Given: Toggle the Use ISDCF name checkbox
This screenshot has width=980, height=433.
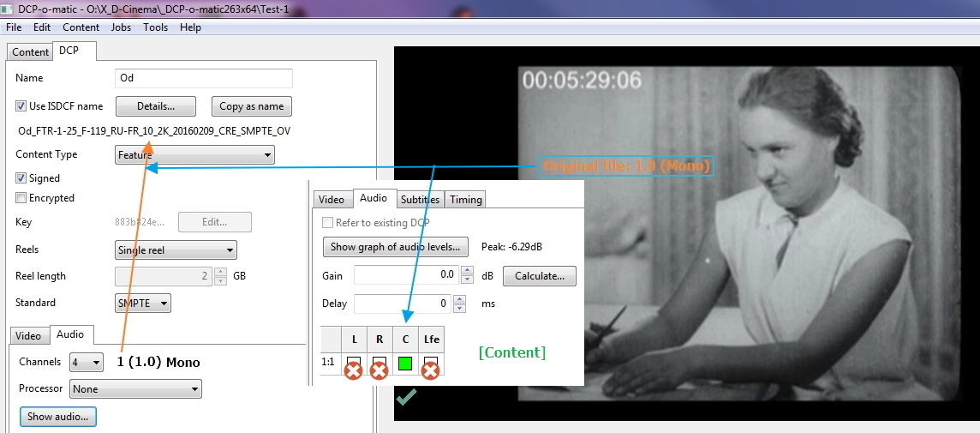Looking at the screenshot, I should point(21,106).
